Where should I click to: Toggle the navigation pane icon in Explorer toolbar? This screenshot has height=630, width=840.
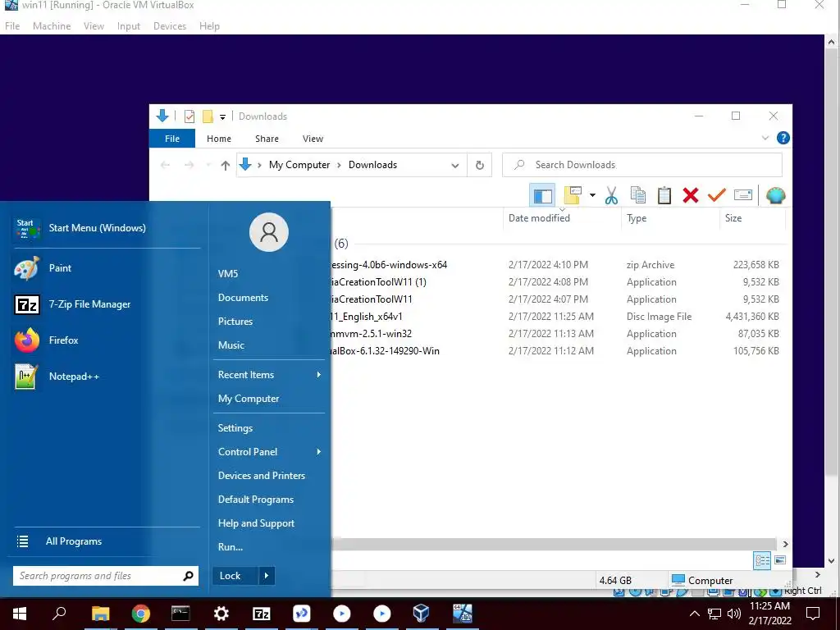point(542,195)
